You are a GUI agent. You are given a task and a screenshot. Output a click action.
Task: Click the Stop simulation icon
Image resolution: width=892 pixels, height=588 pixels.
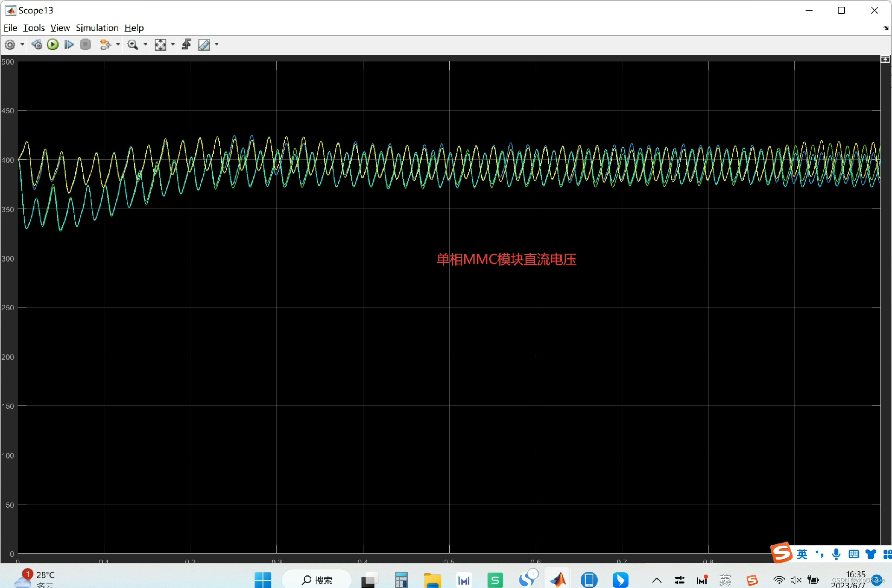pos(85,45)
